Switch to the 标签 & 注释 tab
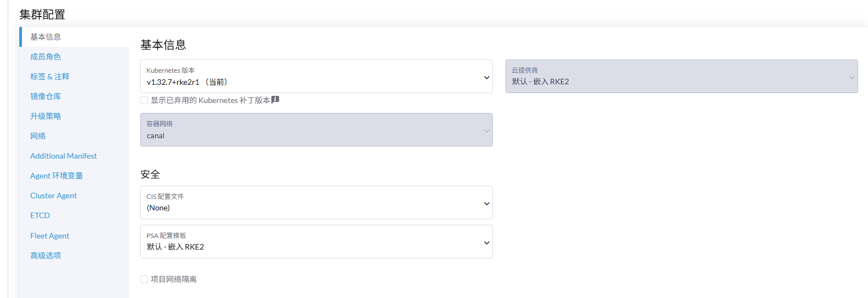Screen dimensions: 868x298 50,77
